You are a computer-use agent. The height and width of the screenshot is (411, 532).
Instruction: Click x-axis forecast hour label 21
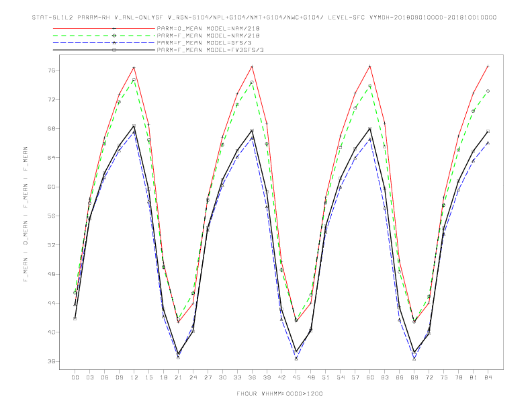pyautogui.click(x=178, y=377)
